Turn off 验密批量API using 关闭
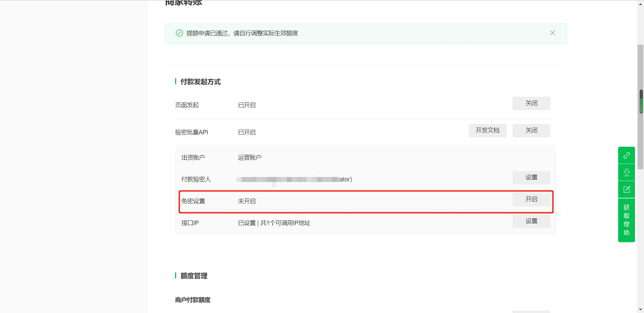644x313 pixels. [531, 131]
